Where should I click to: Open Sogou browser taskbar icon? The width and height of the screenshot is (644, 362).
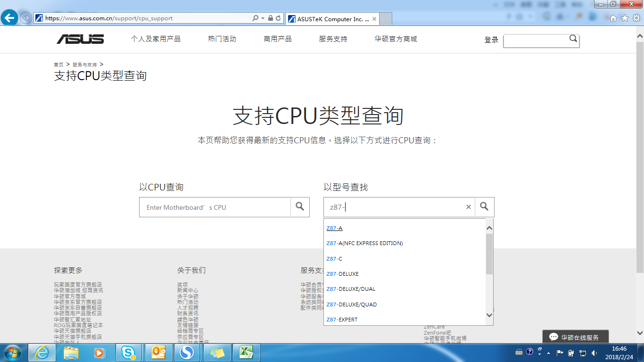point(187,353)
